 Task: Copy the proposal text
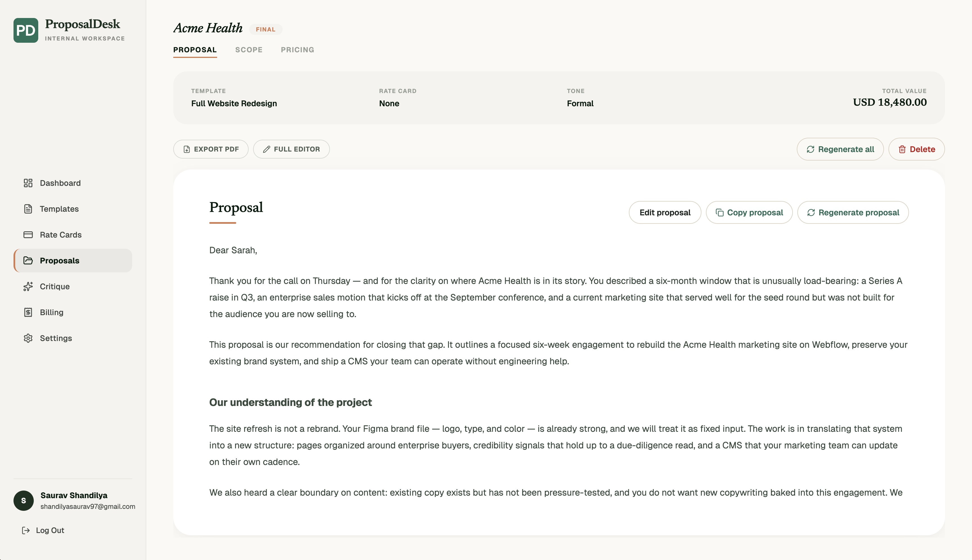point(749,213)
